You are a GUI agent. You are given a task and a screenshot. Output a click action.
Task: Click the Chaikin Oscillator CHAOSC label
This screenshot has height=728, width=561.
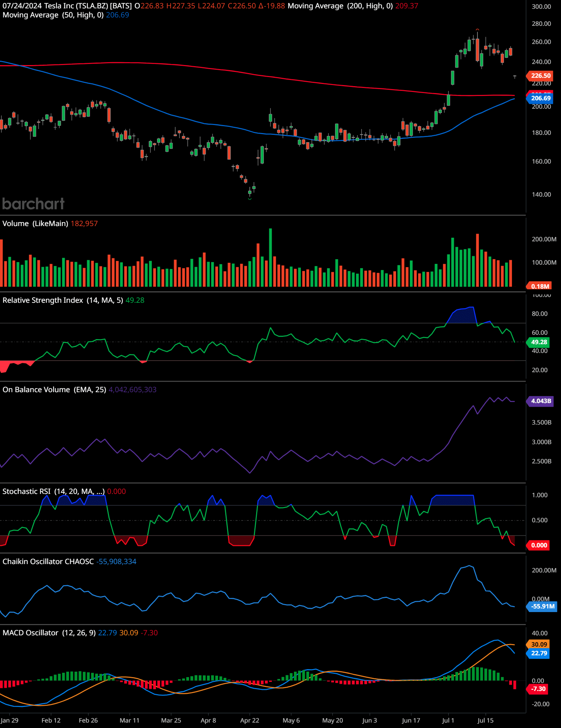tap(48, 562)
